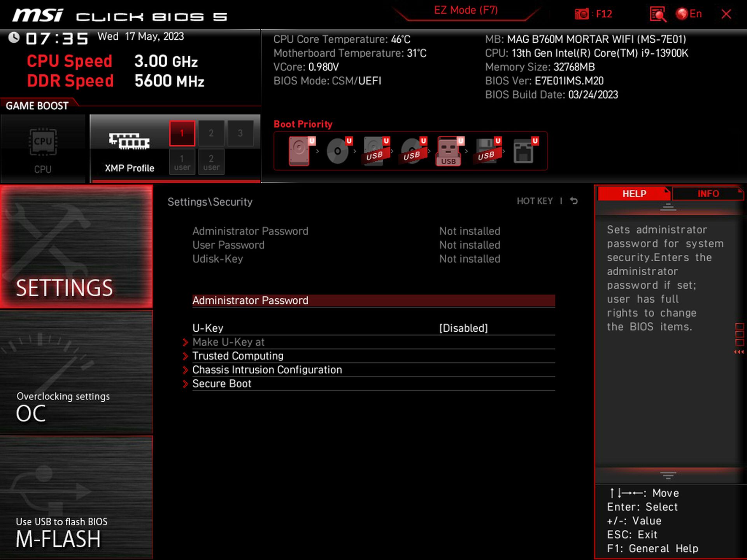The height and width of the screenshot is (560, 747).
Task: Change language with the En globe icon
Action: [x=689, y=14]
